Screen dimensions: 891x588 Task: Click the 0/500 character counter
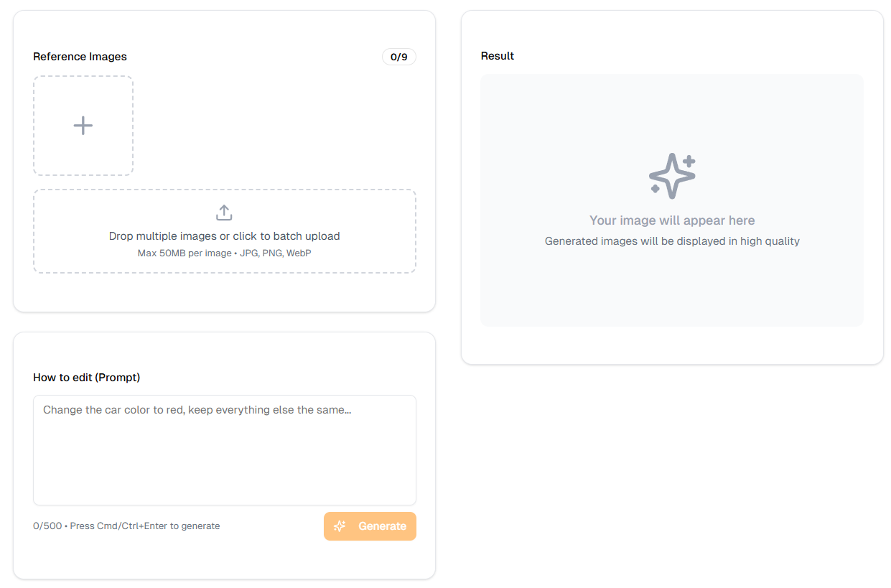(47, 526)
